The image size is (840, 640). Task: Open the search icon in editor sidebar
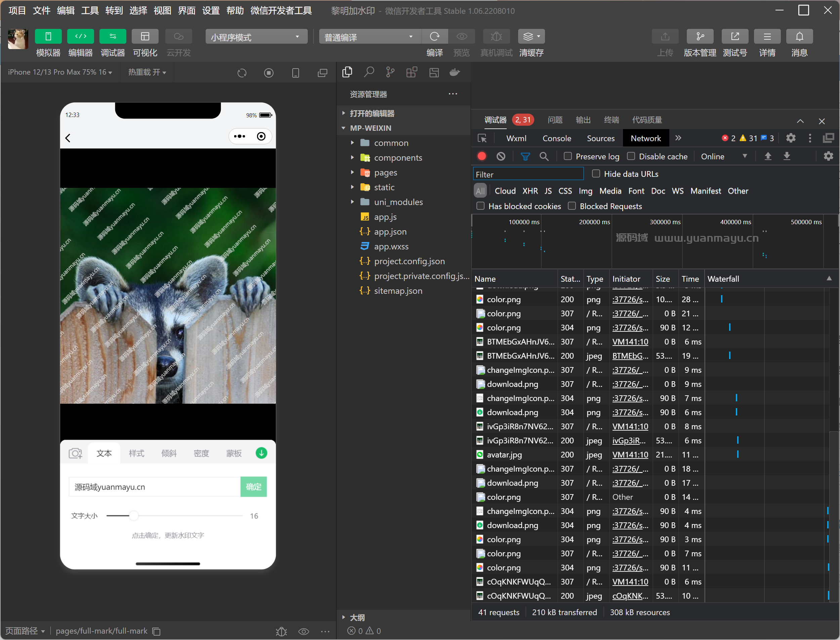[369, 72]
